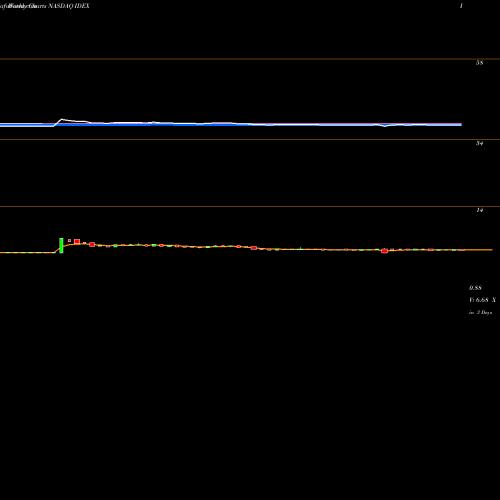Click the 'in 2 Days' label
The width and height of the screenshot is (500, 500).
pos(480,313)
